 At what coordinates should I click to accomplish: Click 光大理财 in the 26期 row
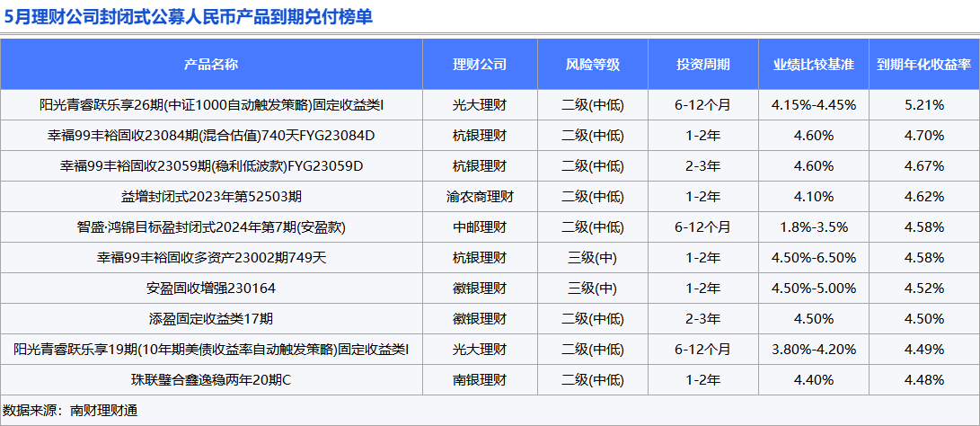click(480, 105)
